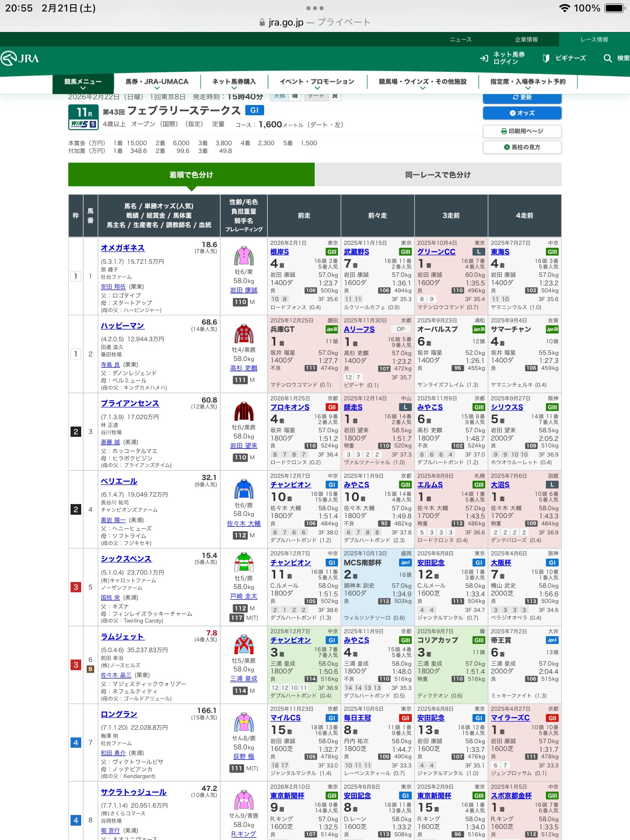Click the 馬柱の見方 button
Viewport: 630px width, 840px height.
click(x=522, y=147)
